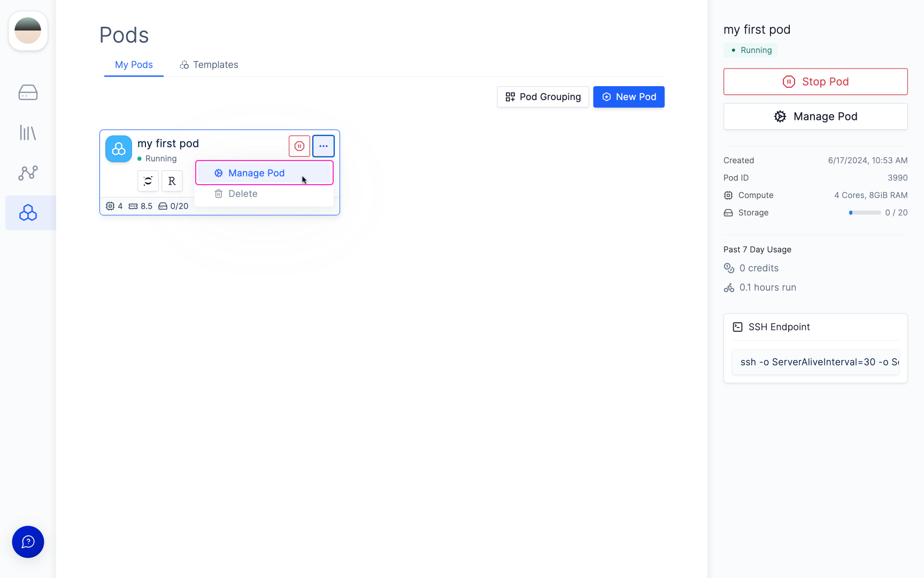This screenshot has width=924, height=578.
Task: Click the Storage drive icon in details
Action: (x=728, y=213)
